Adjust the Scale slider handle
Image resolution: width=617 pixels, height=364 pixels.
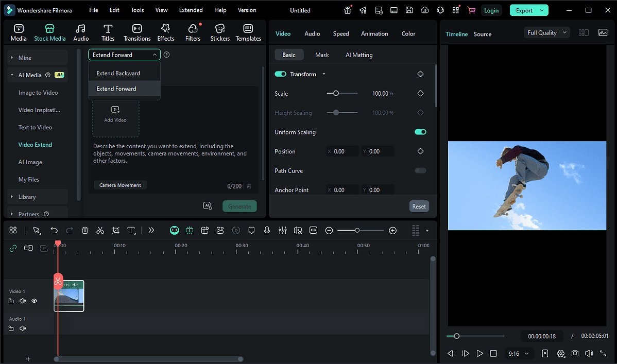[x=336, y=94]
